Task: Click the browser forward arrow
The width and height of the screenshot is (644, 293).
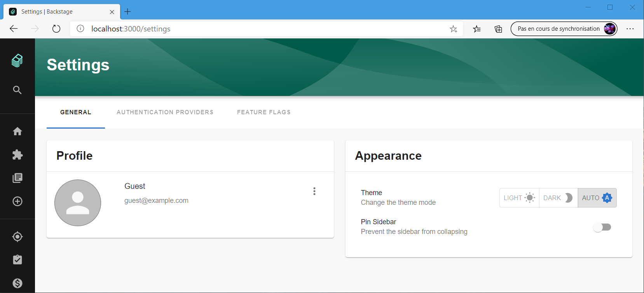Action: (35, 29)
